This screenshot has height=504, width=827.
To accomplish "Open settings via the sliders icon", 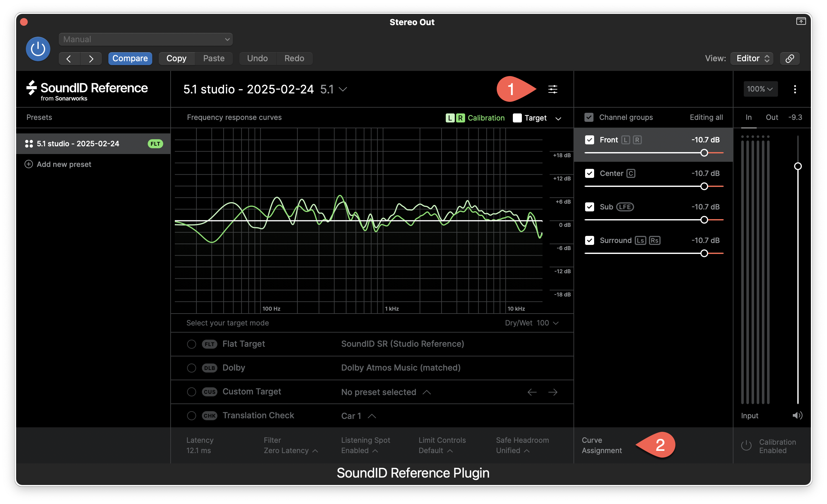I will (553, 89).
